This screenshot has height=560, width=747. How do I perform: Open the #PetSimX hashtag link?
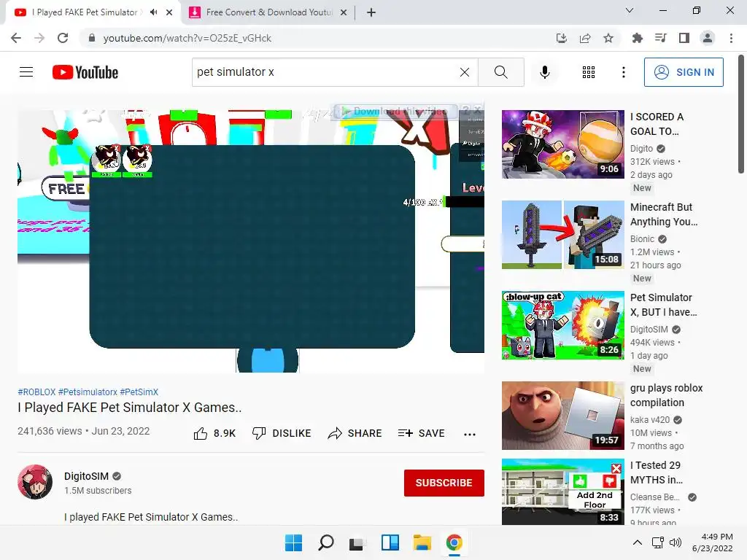(139, 392)
